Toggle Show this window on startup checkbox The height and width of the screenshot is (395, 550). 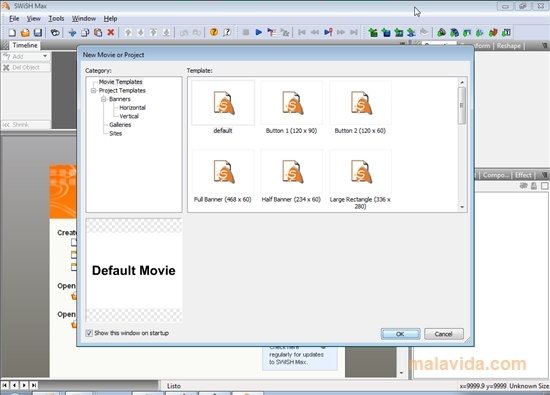(x=89, y=333)
